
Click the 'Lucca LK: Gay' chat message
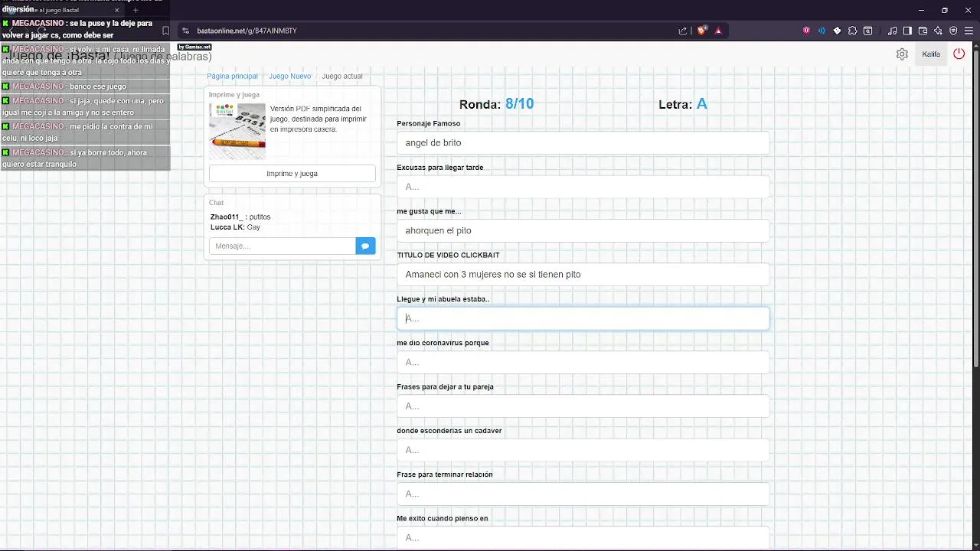pos(235,227)
